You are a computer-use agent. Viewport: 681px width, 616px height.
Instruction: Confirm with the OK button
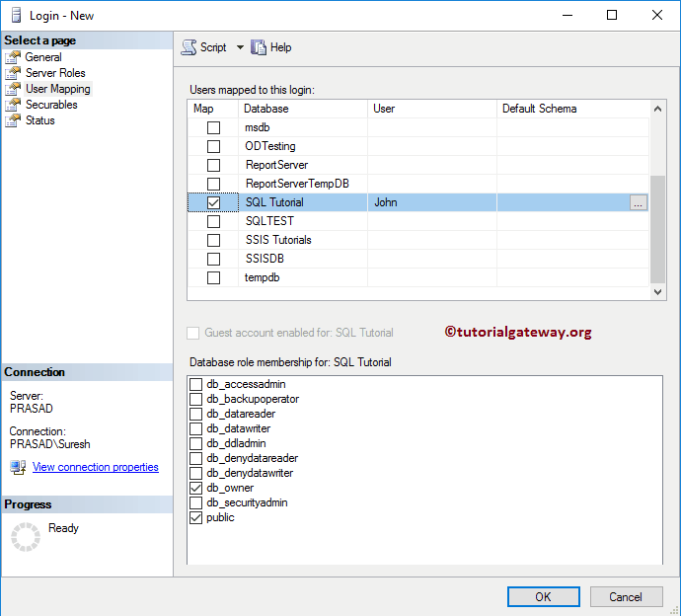[544, 596]
